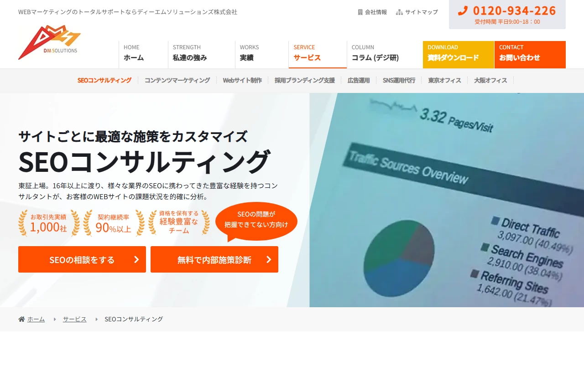Open 広告運用 sub-navigation link
Viewport: 584px width, 392px height.
coord(359,80)
